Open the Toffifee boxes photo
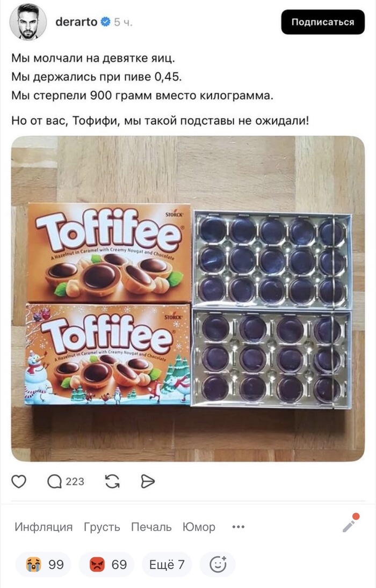The image size is (376, 588). 188,298
